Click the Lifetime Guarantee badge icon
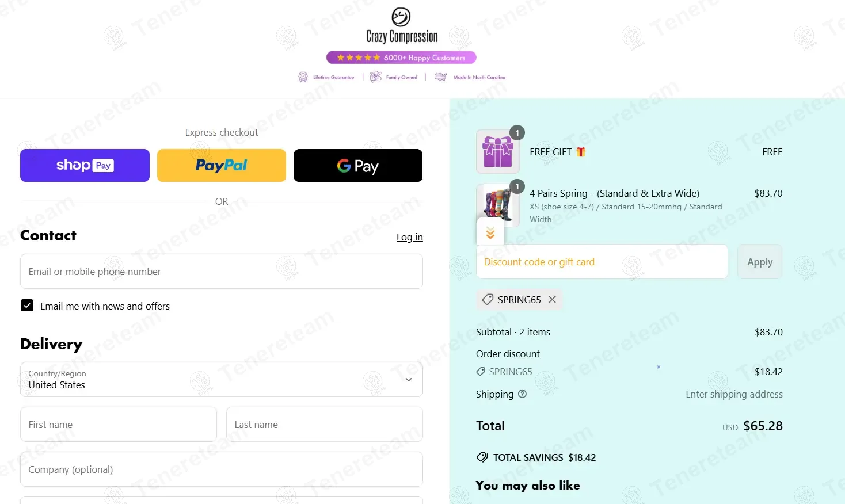Screen dimensions: 845x504 (x=303, y=77)
